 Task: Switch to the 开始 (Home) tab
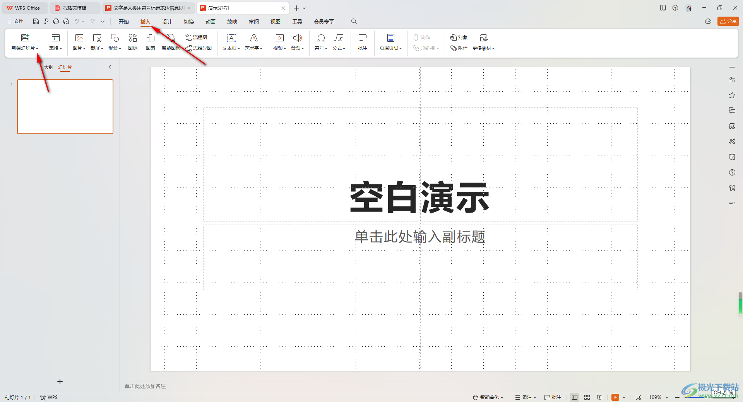tap(124, 21)
